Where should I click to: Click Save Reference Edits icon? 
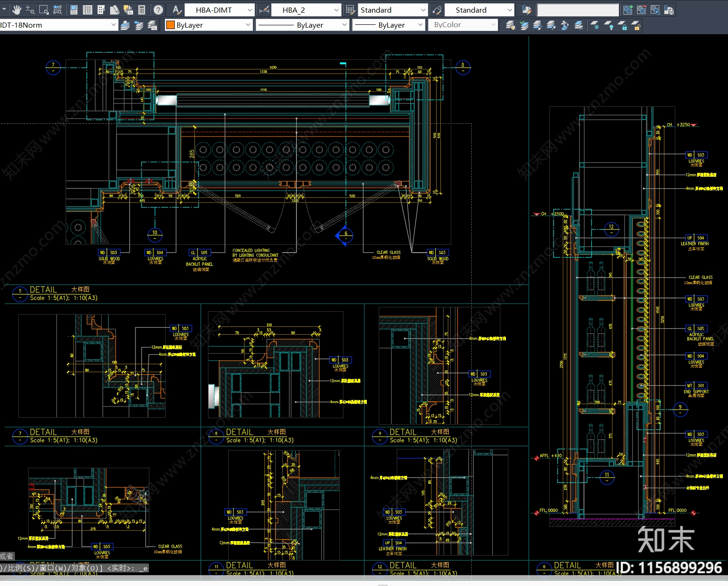pos(669,10)
